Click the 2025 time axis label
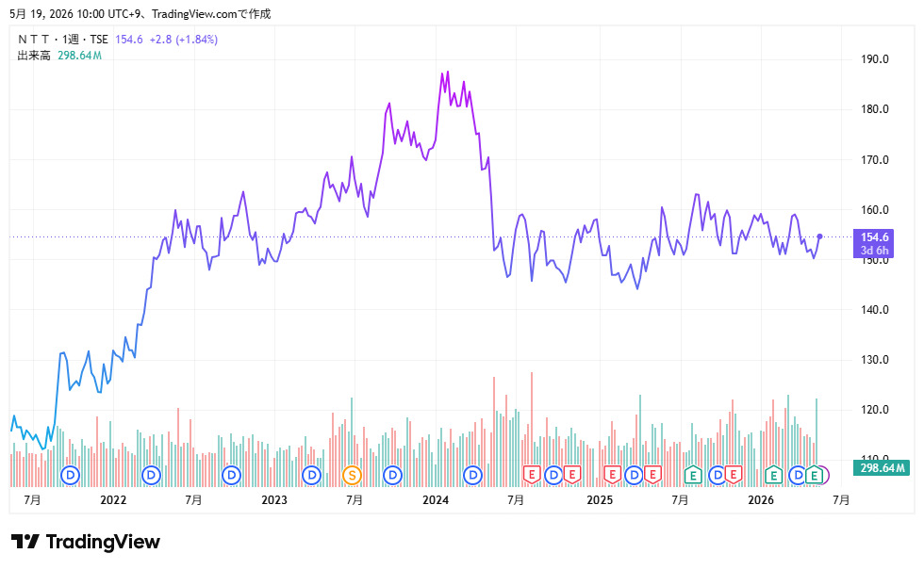The width and height of the screenshot is (924, 570). click(x=600, y=500)
